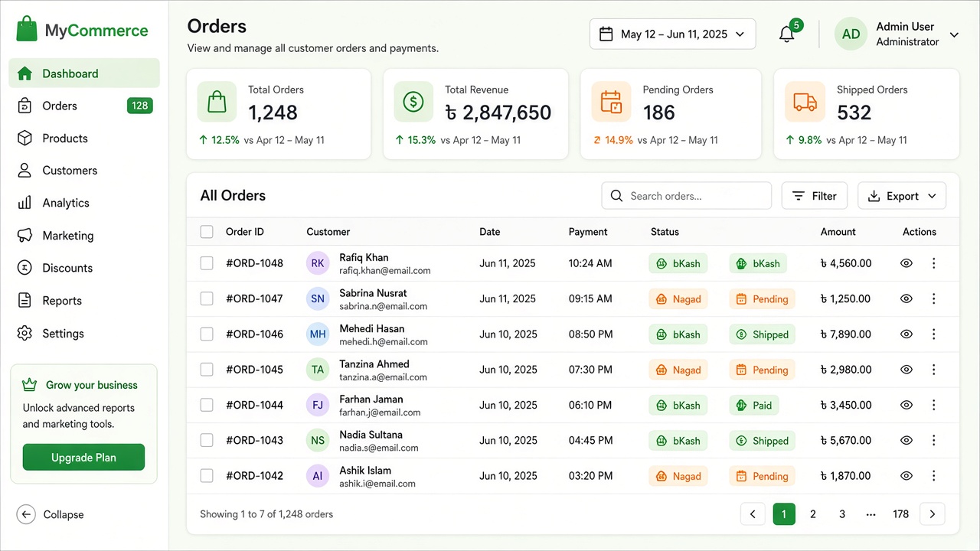980x551 pixels.
Task: Open more actions for order #ORD-1042
Action: (x=933, y=476)
